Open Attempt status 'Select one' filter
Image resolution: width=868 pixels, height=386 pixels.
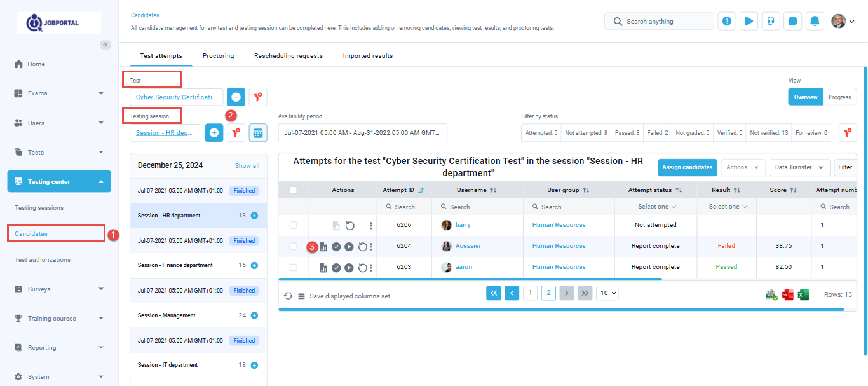pyautogui.click(x=657, y=207)
